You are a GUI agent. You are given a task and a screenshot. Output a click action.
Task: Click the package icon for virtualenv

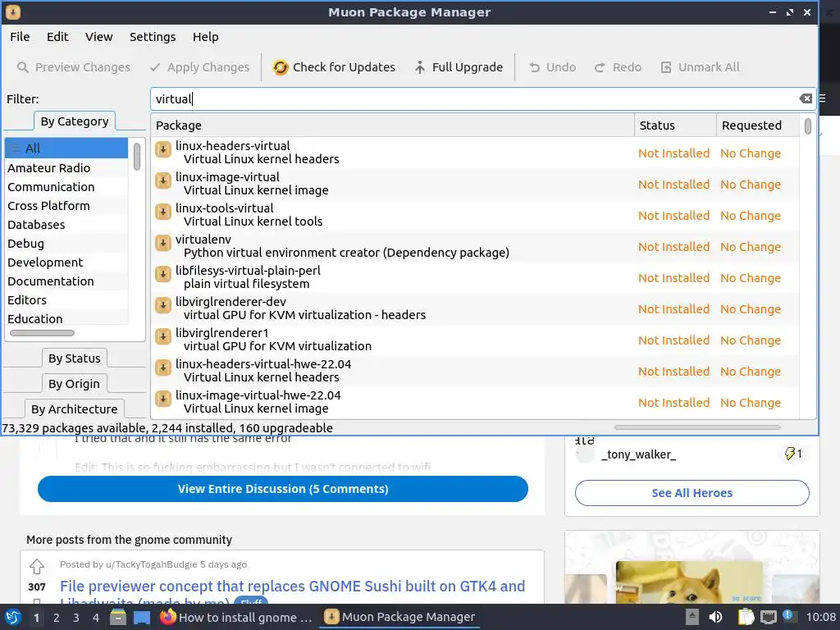click(x=163, y=243)
